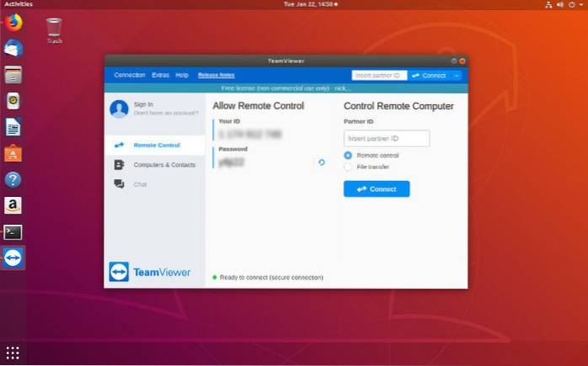This screenshot has width=588, height=366.
Task: Open Ubuntu Software from the dock
Action: (13, 153)
